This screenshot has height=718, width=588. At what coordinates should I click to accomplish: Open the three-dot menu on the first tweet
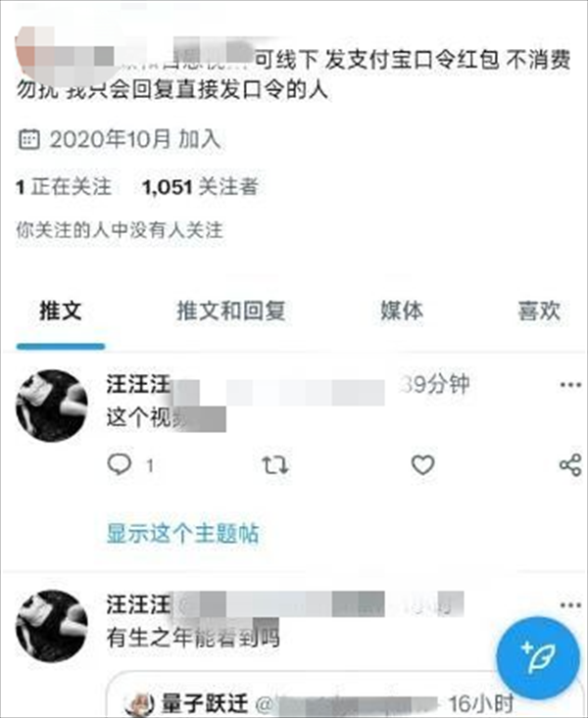570,385
